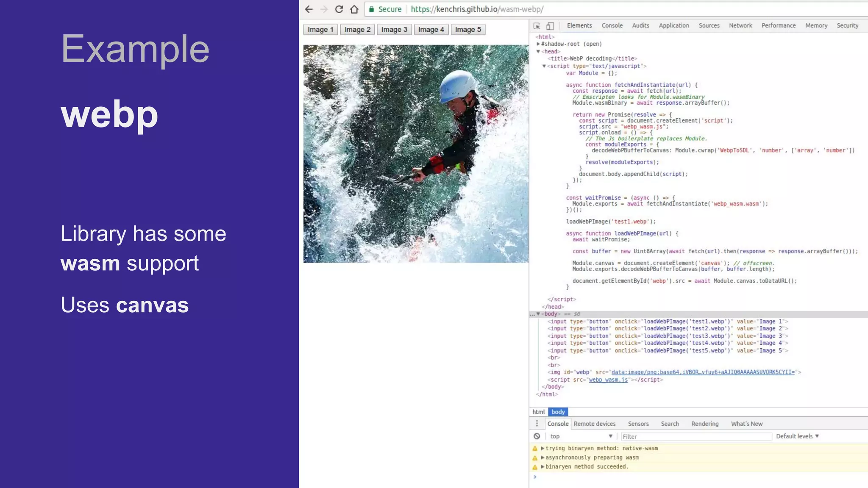
Task: Load Image 3 button
Action: [x=394, y=30]
